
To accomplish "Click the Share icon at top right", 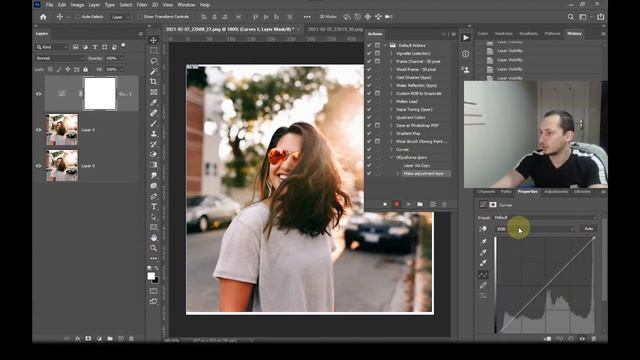I will pyautogui.click(x=600, y=17).
